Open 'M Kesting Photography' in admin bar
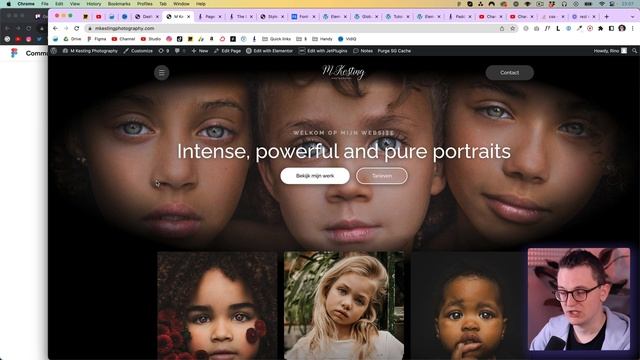 90,51
